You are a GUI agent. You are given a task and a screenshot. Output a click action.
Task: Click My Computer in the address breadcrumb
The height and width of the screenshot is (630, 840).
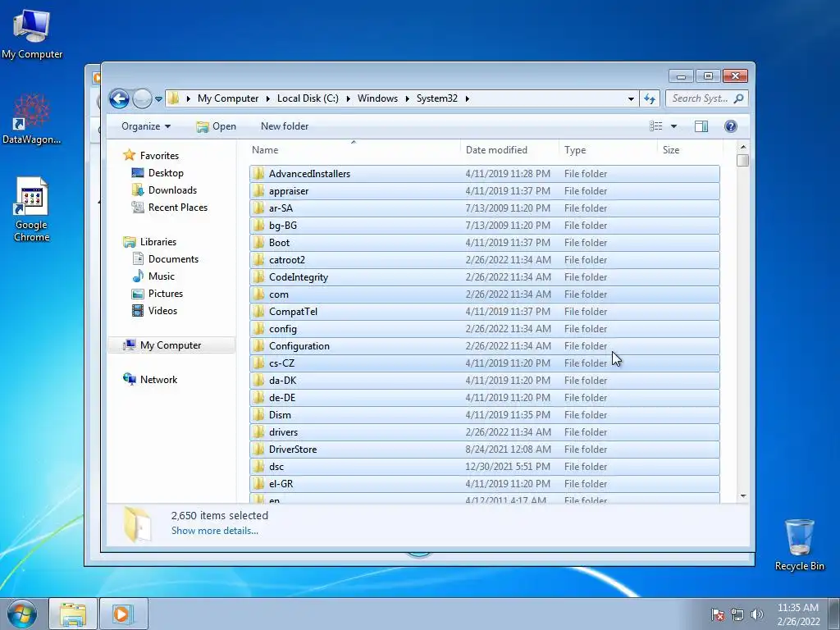tap(228, 98)
